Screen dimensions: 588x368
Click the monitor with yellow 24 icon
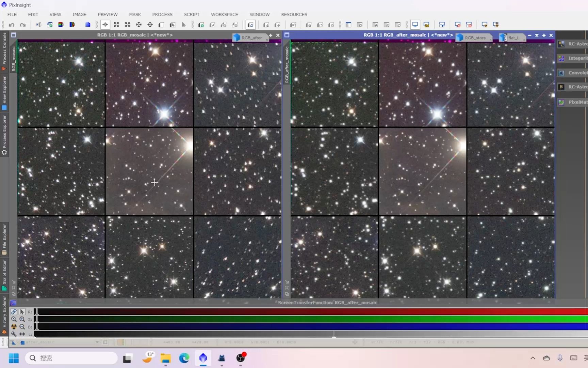(426, 25)
